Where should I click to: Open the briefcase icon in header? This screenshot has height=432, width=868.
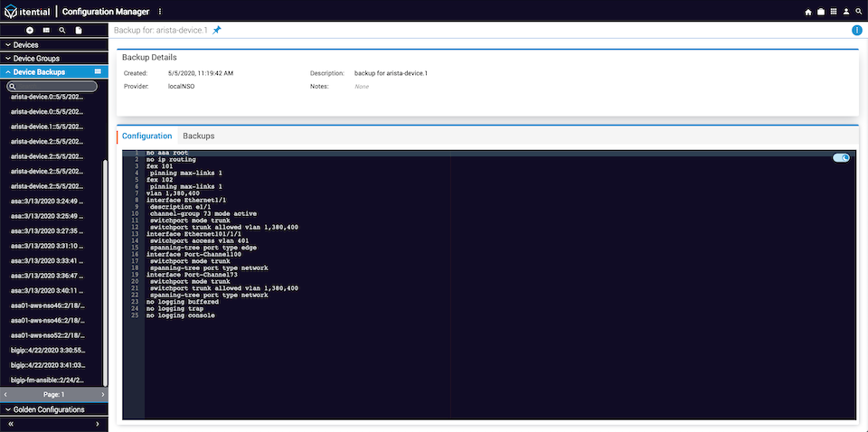821,12
